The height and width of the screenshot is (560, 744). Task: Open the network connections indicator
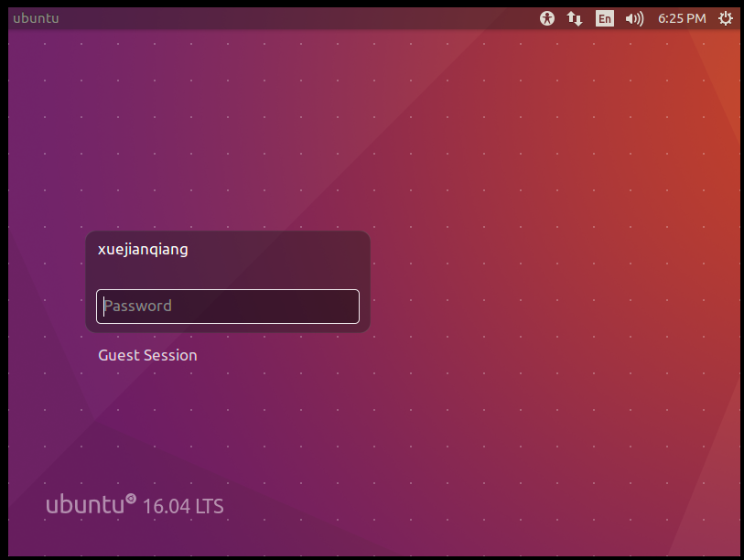(x=575, y=18)
